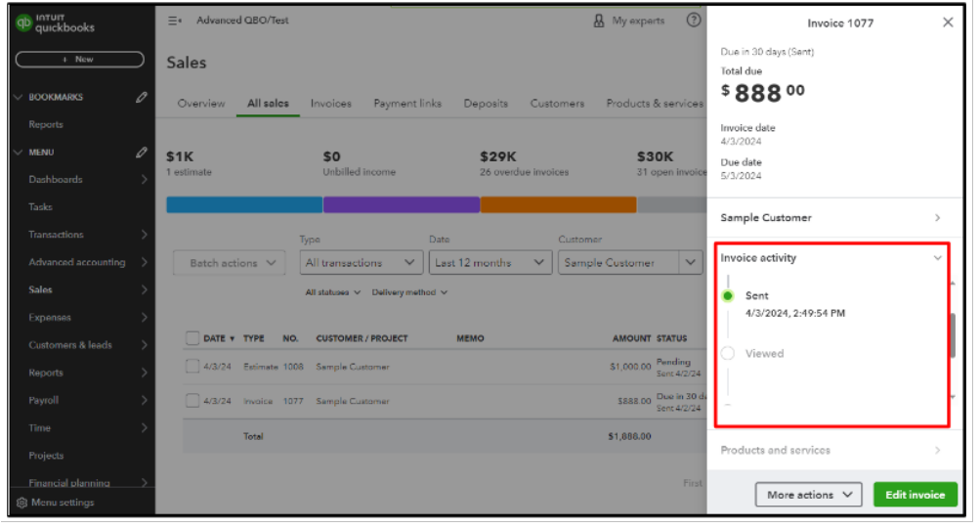
Task: Toggle the hamburger navigation menu icon
Action: pos(174,21)
